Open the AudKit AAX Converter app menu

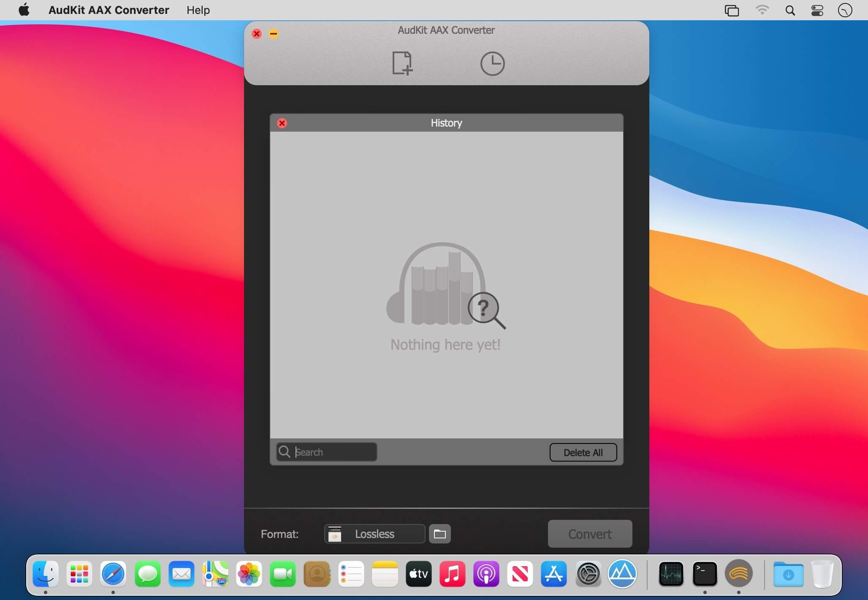[109, 10]
